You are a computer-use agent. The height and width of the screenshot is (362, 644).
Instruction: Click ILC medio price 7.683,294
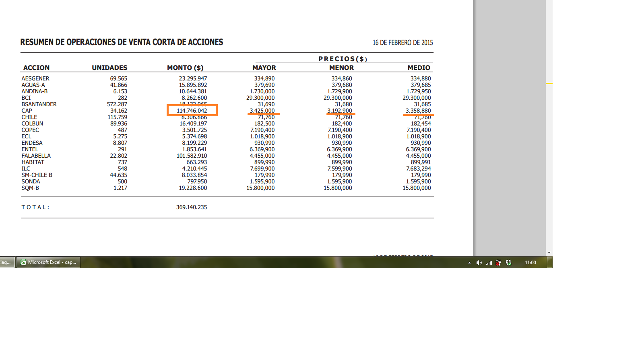418,169
